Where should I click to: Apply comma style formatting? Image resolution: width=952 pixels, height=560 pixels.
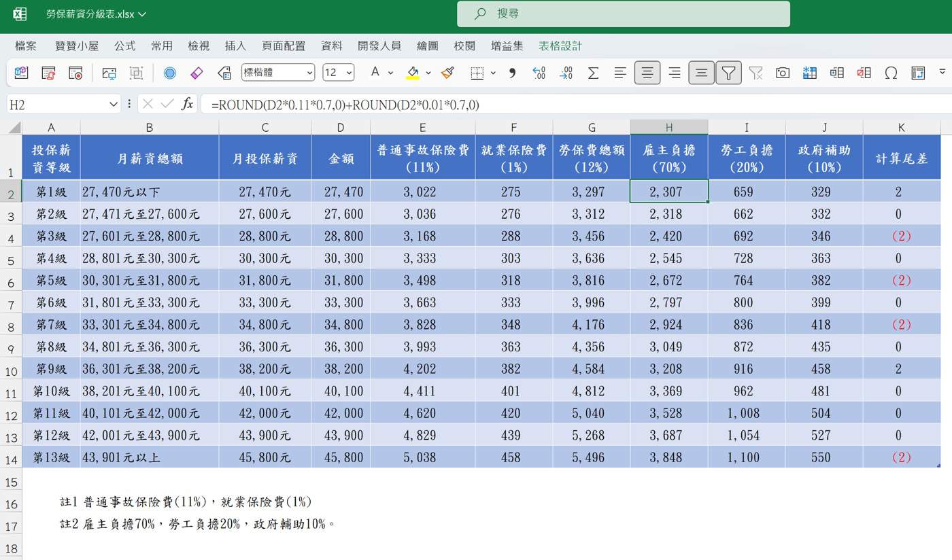click(x=513, y=73)
